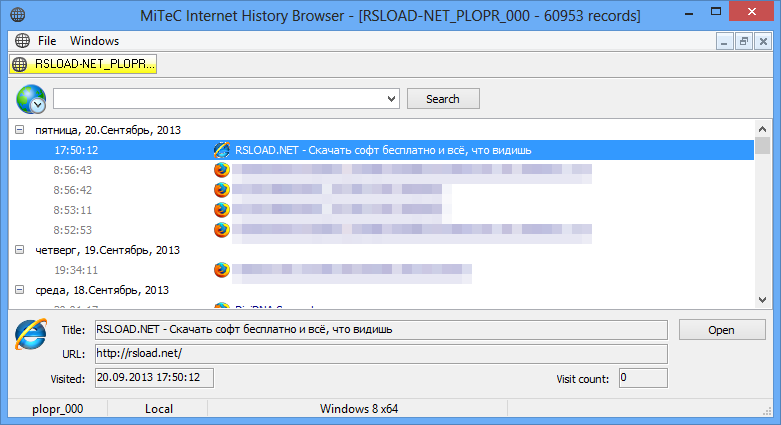Screen dimensions: 781x425
Task: Click the Windows 8 x64 status bar entry
Action: (359, 409)
